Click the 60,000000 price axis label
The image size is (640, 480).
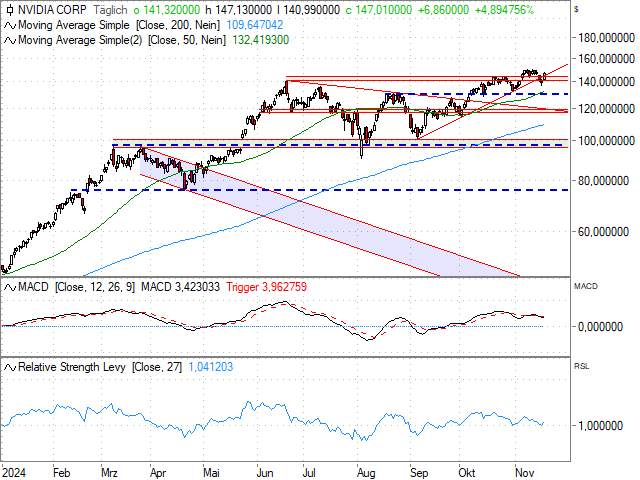point(603,232)
